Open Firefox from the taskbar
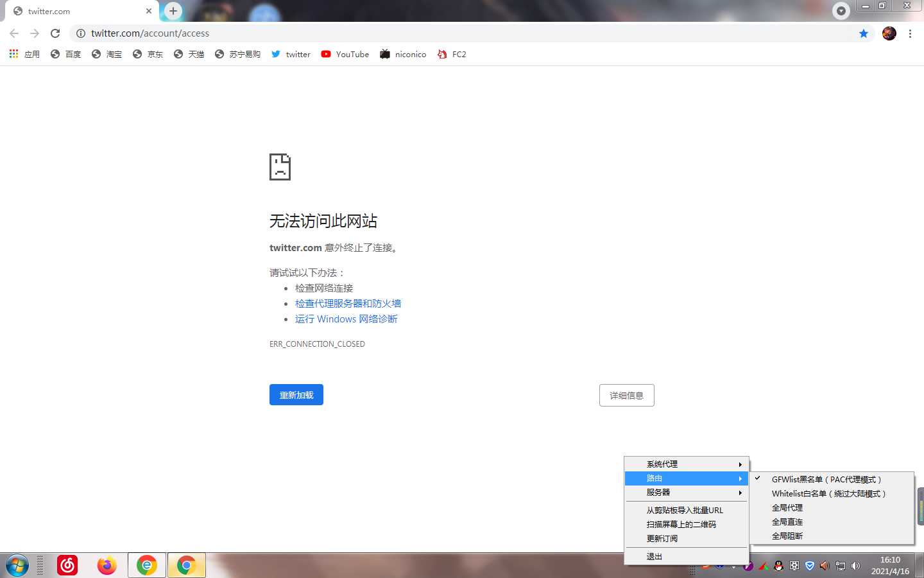The width and height of the screenshot is (924, 578). [x=107, y=565]
